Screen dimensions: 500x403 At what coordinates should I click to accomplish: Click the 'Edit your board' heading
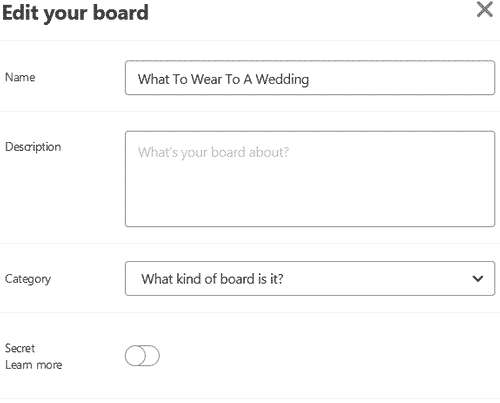coord(75,13)
